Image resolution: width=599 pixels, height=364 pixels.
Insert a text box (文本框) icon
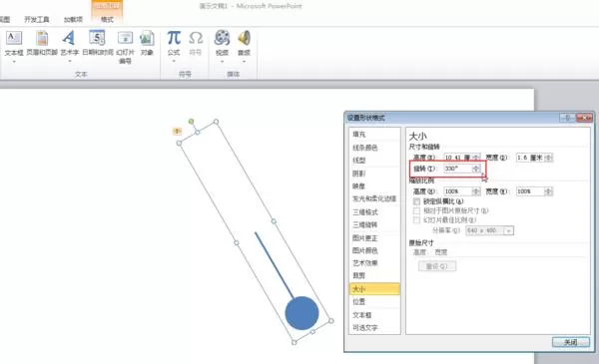point(14,38)
